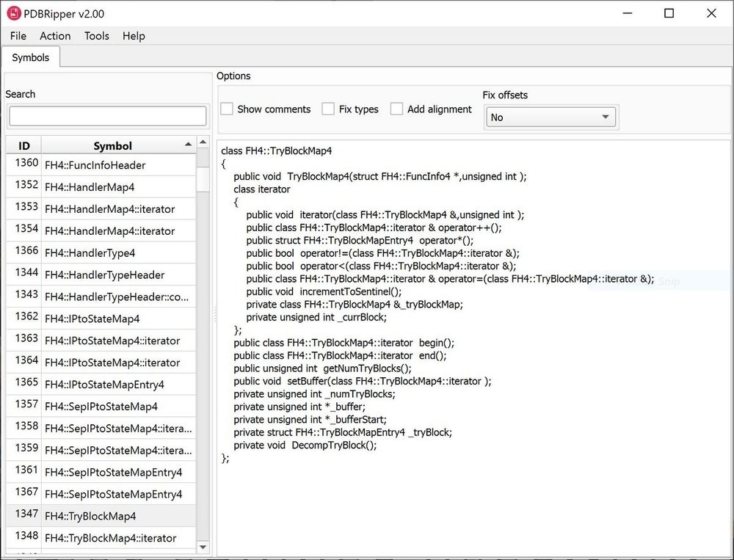Minimize the PDBRipper window
734x560 pixels.
point(628,13)
